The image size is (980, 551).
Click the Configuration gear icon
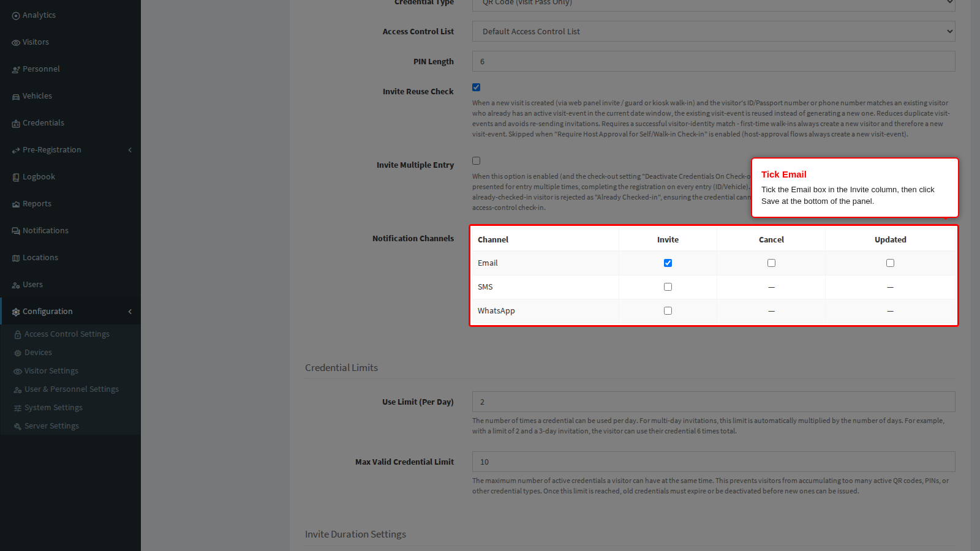click(x=16, y=312)
